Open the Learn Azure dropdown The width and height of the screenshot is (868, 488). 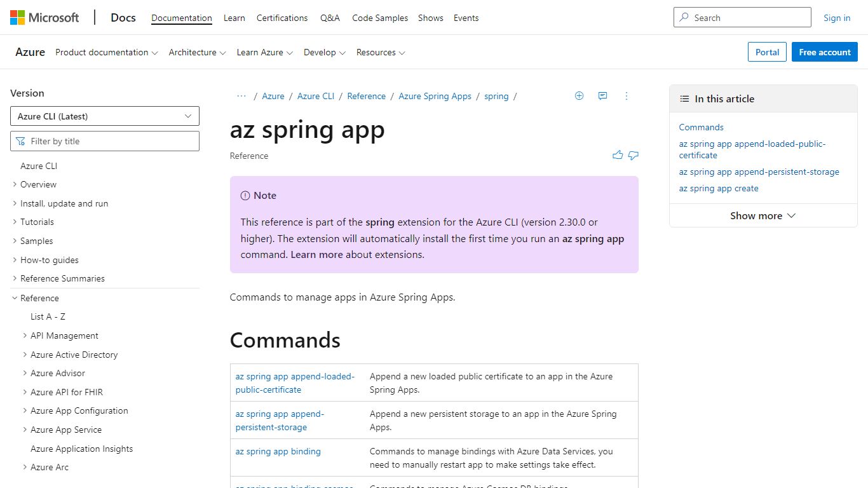pos(265,53)
